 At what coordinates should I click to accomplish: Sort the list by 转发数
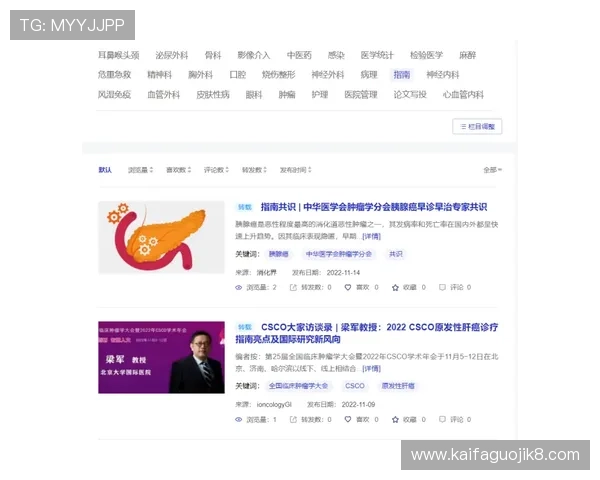tap(254, 170)
